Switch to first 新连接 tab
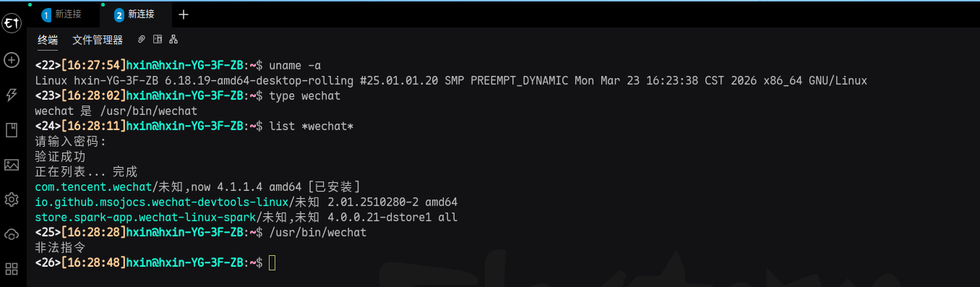The height and width of the screenshot is (287, 980). click(62, 14)
